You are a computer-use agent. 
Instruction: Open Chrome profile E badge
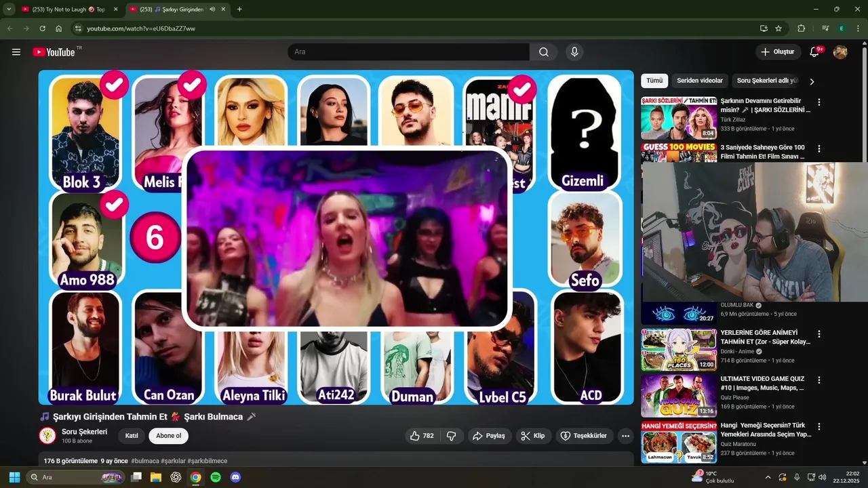(842, 28)
